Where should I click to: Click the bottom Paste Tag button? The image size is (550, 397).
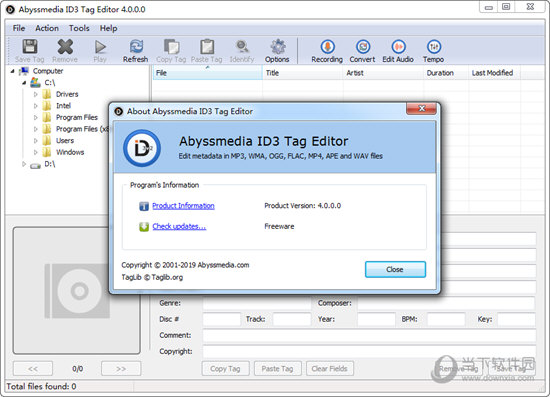(277, 369)
